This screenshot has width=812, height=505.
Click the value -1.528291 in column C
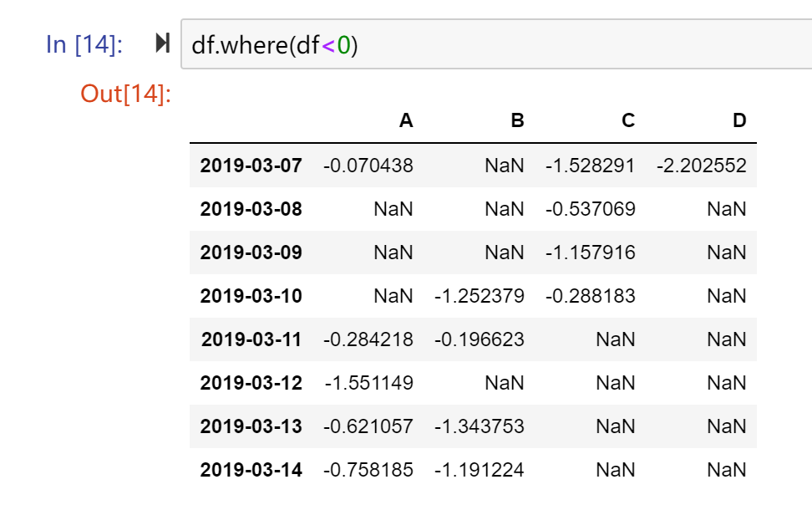click(x=591, y=166)
